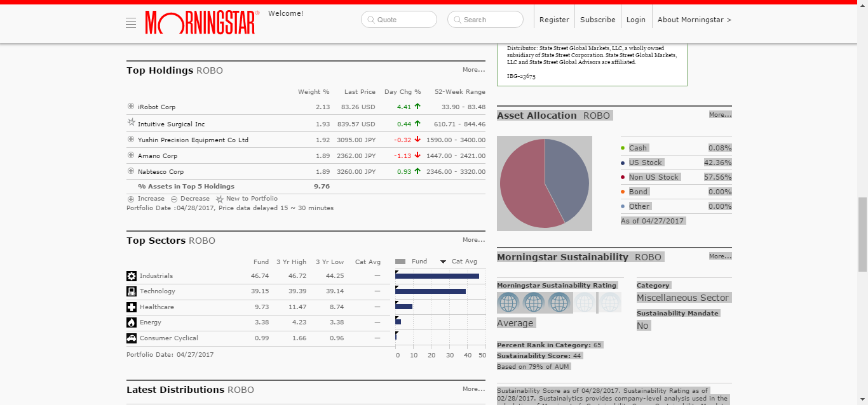
Task: Click into the Quote input field
Action: [x=399, y=20]
